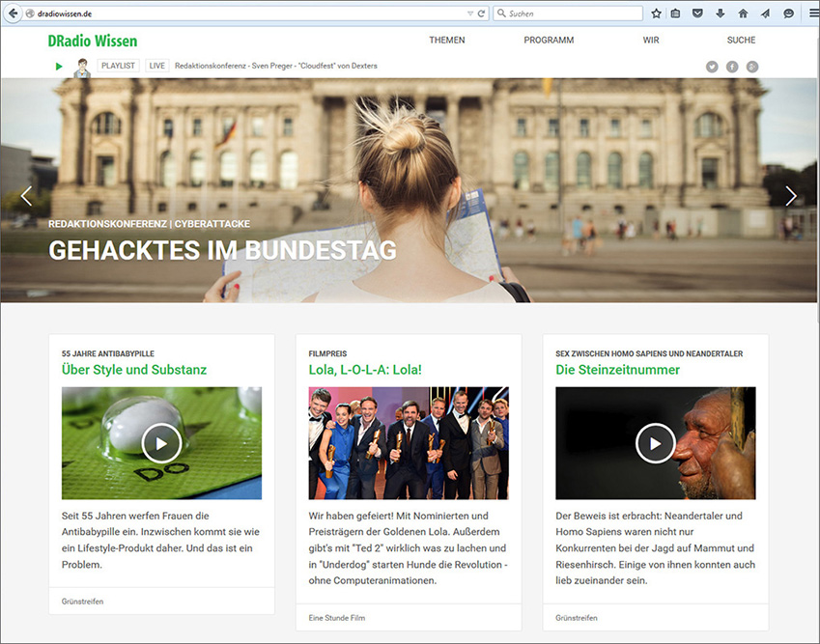Screen dimensions: 820x644
Task: Click the dradiowissen.de address bar
Action: click(x=245, y=14)
